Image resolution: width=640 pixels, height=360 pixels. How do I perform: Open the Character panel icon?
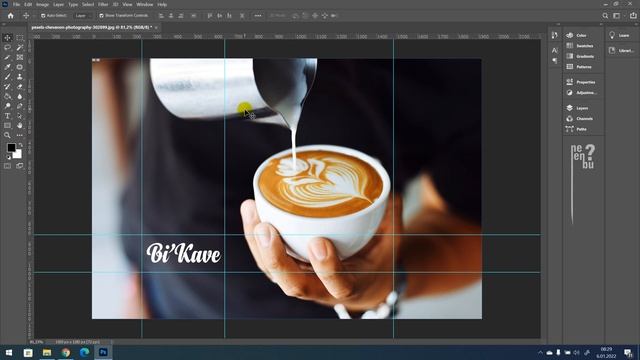pyautogui.click(x=554, y=51)
